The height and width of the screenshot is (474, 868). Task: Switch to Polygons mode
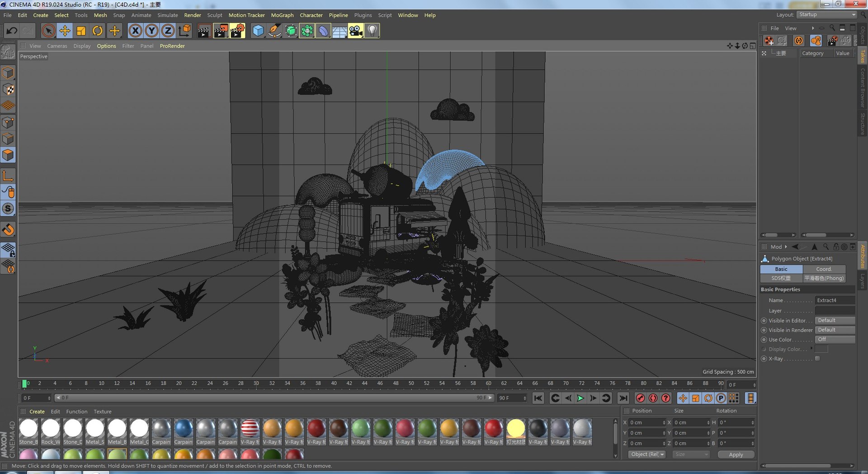(x=8, y=155)
